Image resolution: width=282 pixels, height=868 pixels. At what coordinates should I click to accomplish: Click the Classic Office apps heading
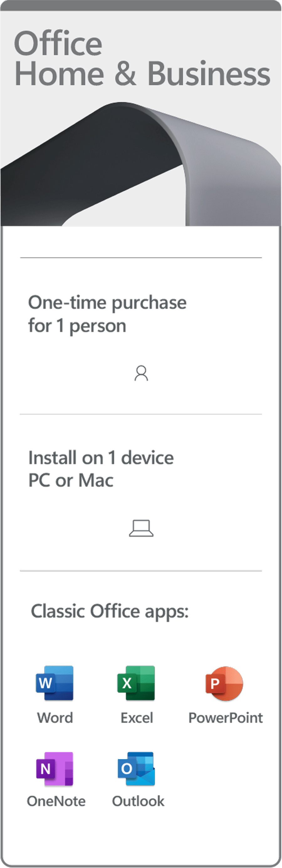click(110, 611)
